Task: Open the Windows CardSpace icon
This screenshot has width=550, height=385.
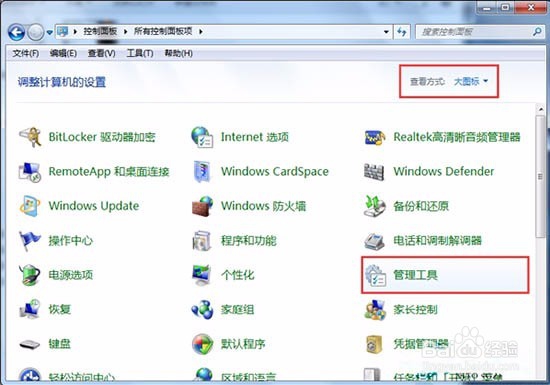Action: tap(202, 171)
